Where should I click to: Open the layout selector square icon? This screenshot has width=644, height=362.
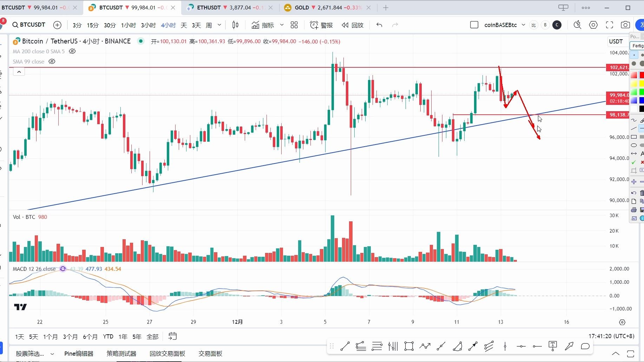coord(474,25)
